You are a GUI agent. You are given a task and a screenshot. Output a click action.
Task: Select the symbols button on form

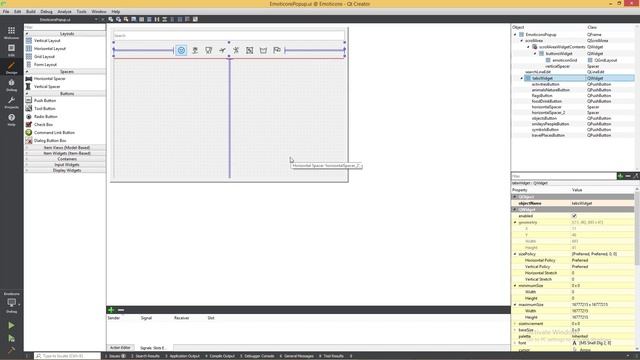(x=263, y=50)
